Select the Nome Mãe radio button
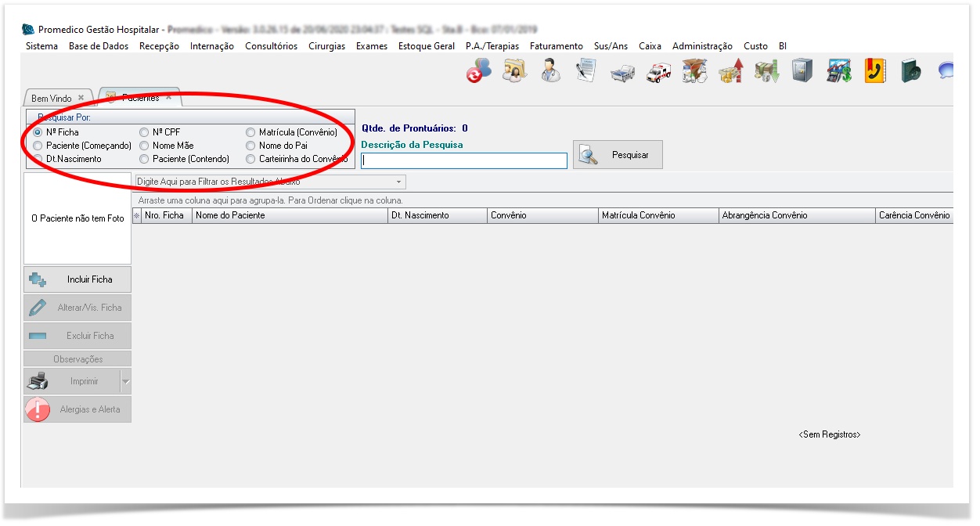Image resolution: width=980 pixels, height=526 pixels. [144, 146]
